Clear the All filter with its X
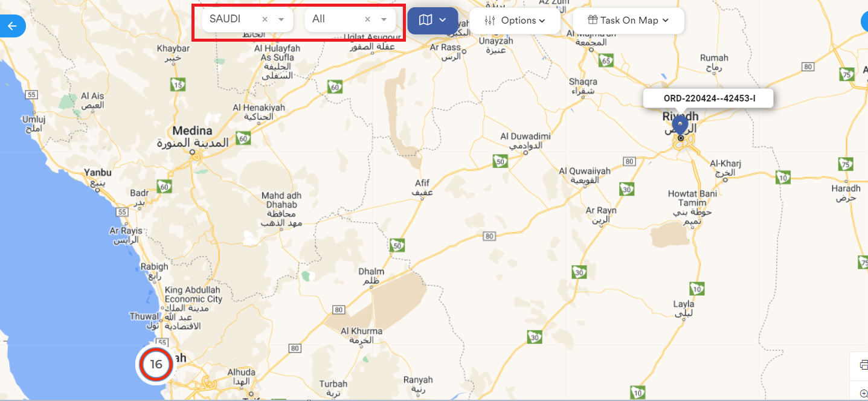 point(367,19)
